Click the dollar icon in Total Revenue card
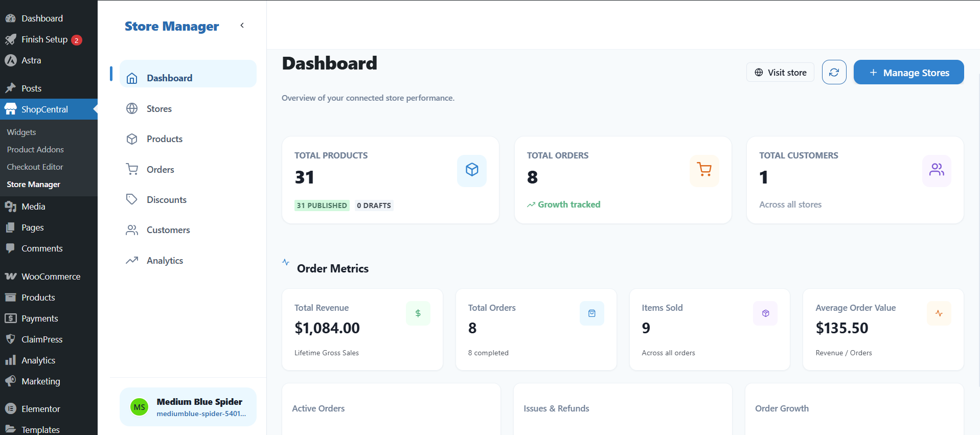Viewport: 980px width, 435px height. (418, 313)
